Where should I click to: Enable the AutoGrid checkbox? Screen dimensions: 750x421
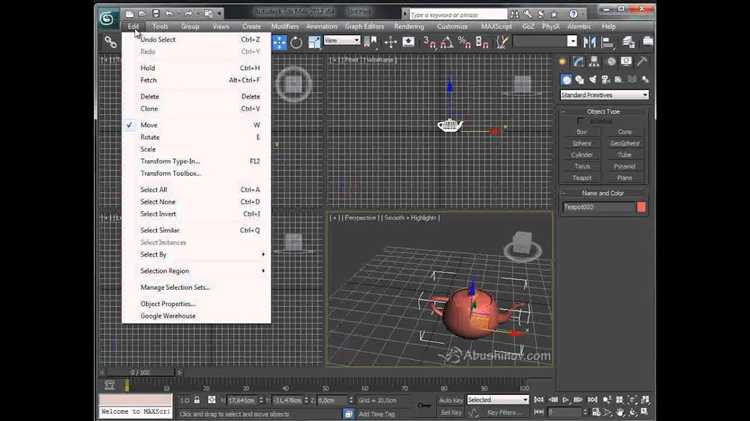[580, 121]
